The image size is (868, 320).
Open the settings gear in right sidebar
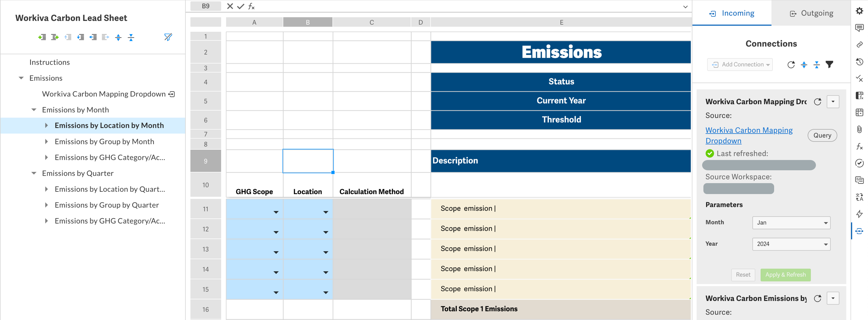(860, 11)
